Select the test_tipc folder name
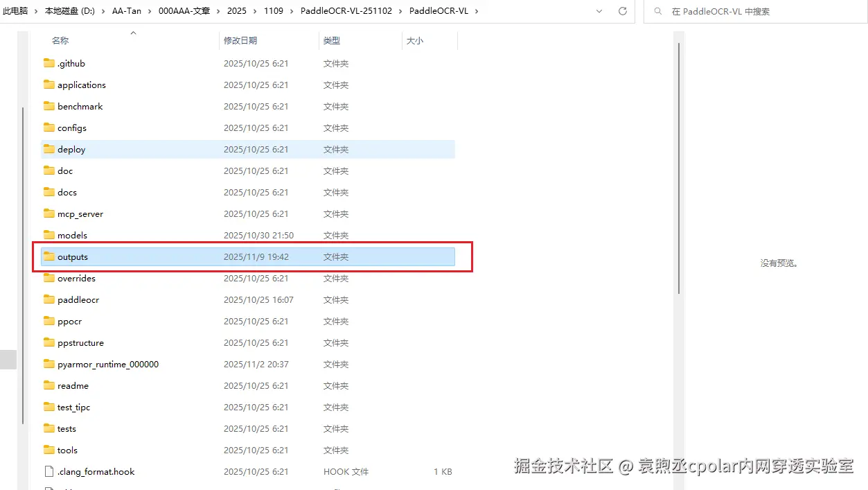The height and width of the screenshot is (490, 868). pos(74,407)
